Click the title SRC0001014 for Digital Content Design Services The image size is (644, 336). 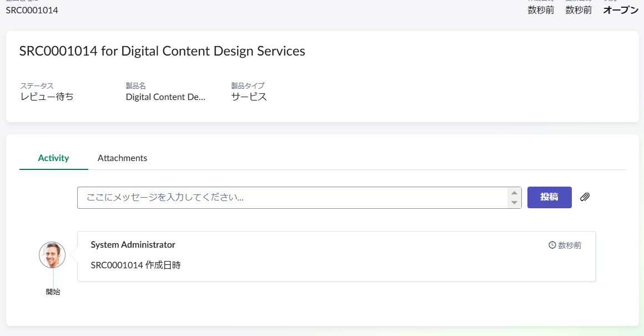[162, 51]
